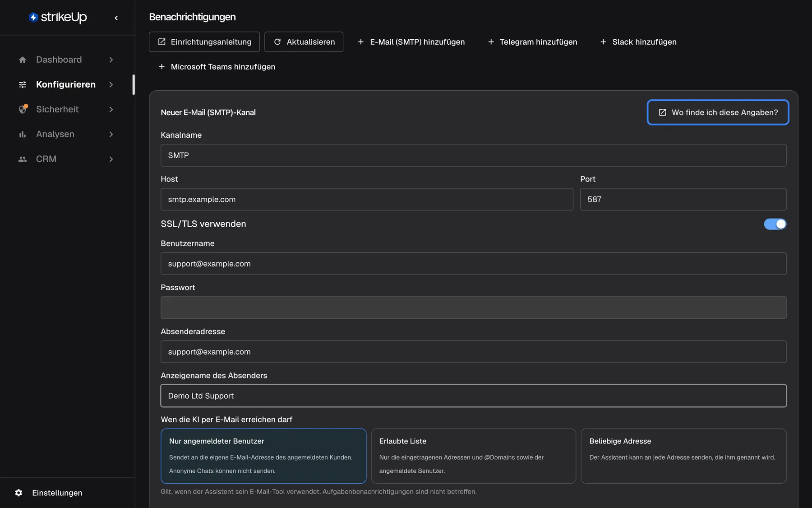The image size is (812, 508).
Task: Toggle the SSL/TLS verwenden switch
Action: [x=775, y=224]
